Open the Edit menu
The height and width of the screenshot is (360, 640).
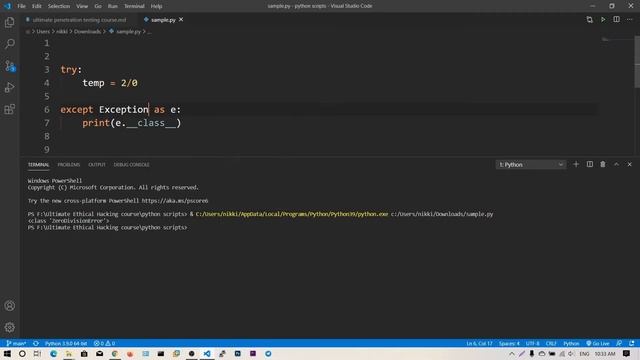click(x=37, y=6)
